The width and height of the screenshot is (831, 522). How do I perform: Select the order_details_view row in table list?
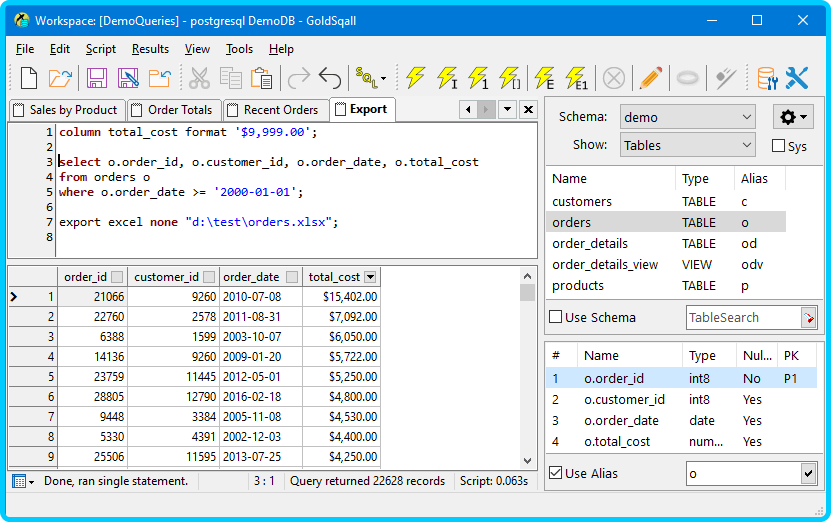(666, 264)
